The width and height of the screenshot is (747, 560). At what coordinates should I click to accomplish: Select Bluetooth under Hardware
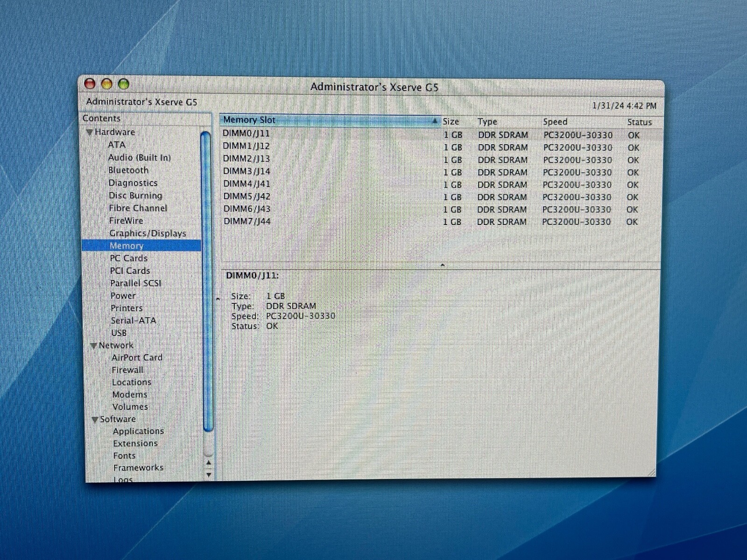click(x=128, y=170)
